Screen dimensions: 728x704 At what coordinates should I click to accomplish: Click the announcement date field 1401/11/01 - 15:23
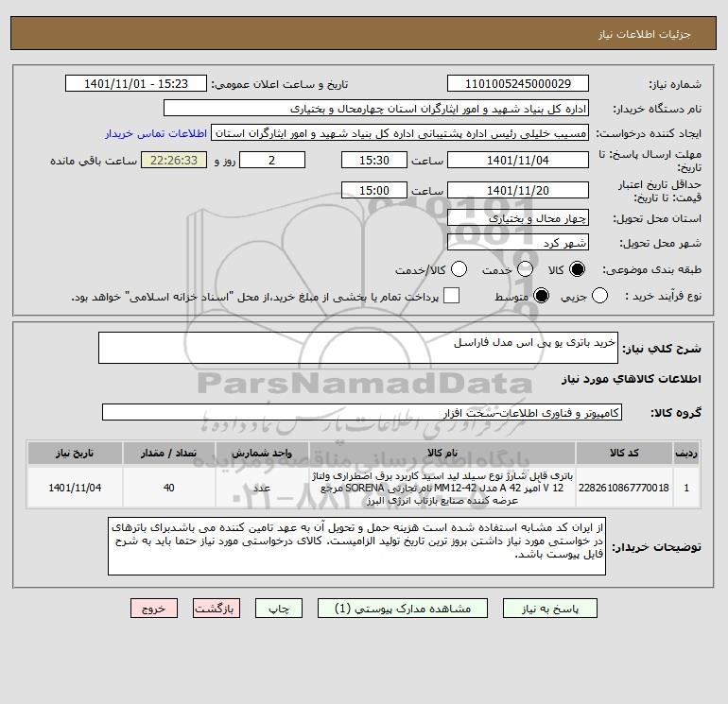pos(136,83)
